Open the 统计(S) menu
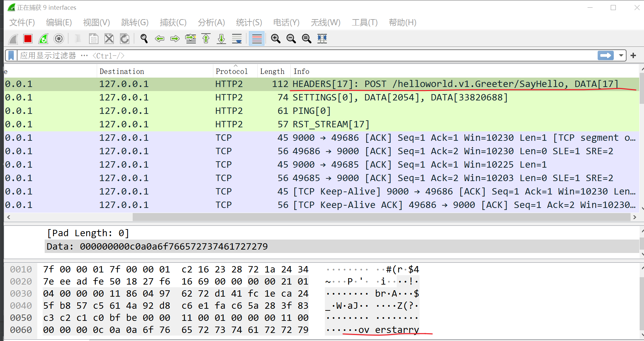This screenshot has height=341, width=644. point(249,23)
